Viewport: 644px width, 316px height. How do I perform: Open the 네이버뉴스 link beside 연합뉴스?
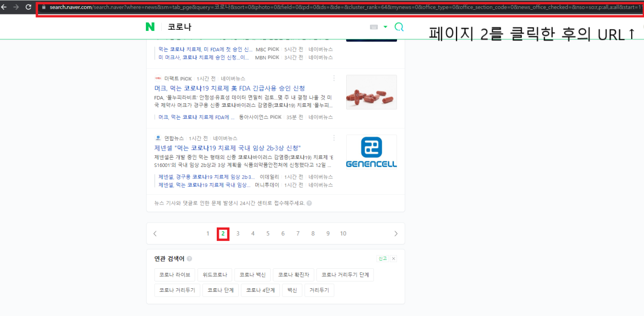225,138
